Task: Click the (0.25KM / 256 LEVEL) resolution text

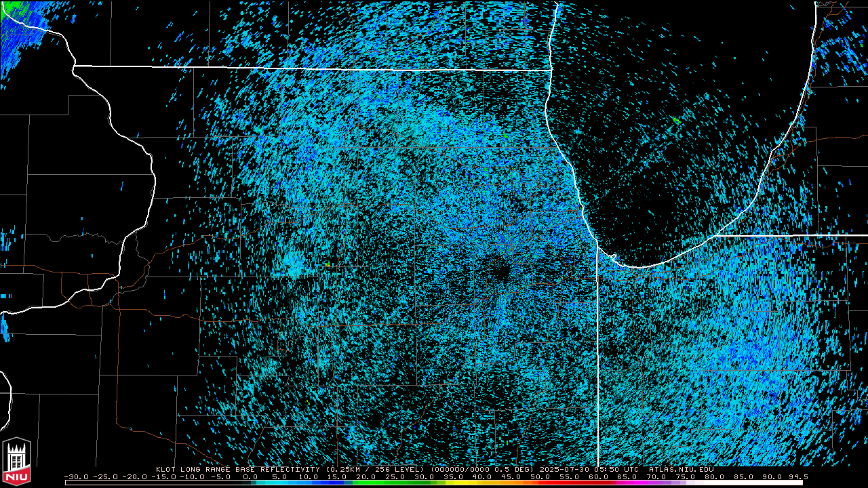Action: coord(376,469)
